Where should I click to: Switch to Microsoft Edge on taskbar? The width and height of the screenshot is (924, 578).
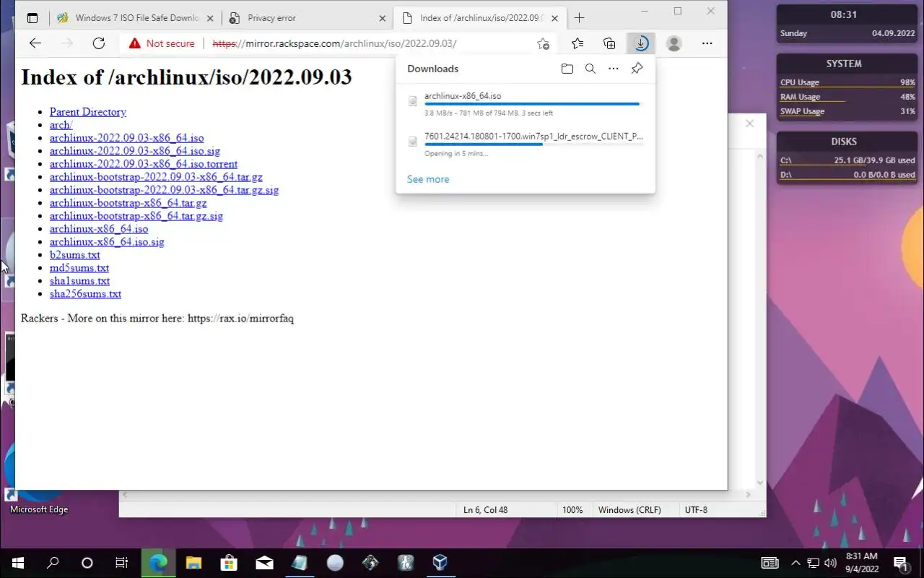[158, 563]
